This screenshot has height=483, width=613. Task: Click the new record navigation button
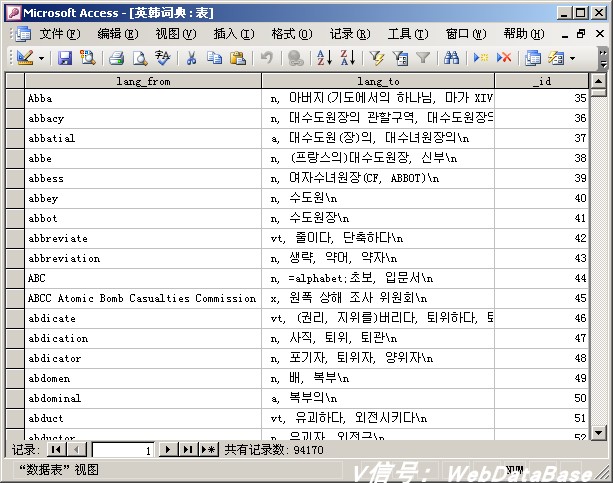(208, 450)
